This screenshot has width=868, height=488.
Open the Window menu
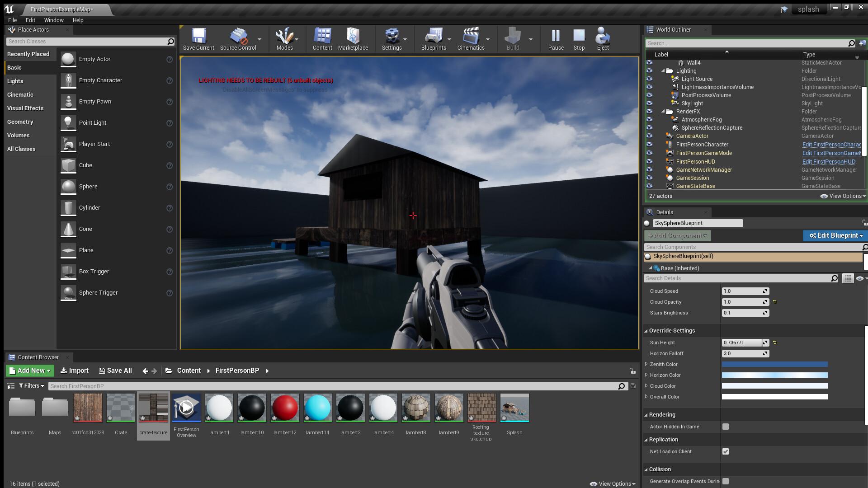(54, 20)
